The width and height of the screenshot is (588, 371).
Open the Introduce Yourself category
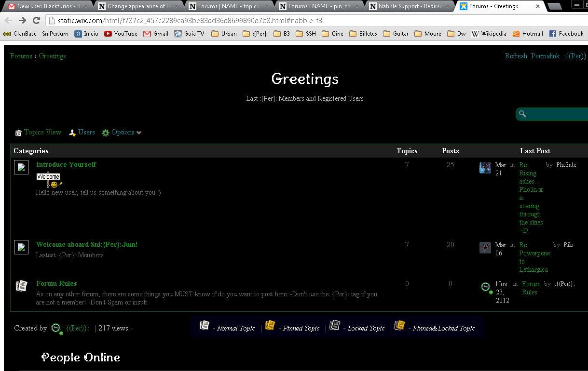tap(66, 164)
